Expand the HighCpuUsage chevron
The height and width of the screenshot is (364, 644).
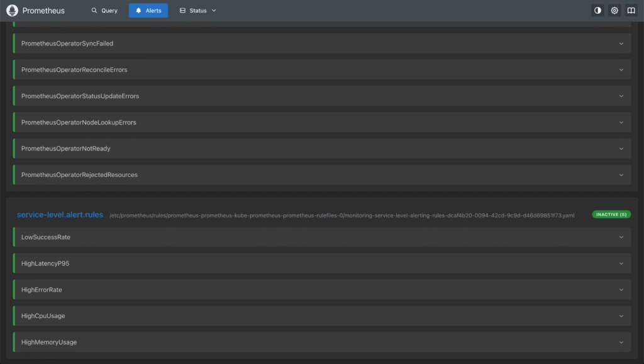tap(621, 316)
